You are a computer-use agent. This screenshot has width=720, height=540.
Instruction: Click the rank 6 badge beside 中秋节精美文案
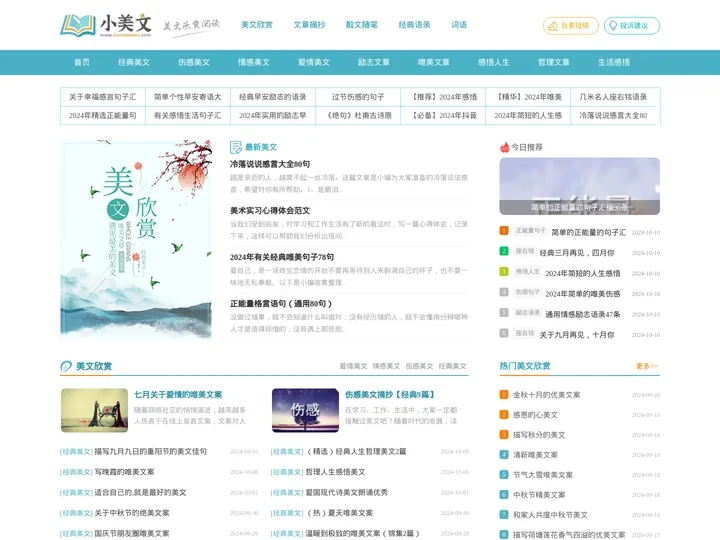[x=504, y=495]
